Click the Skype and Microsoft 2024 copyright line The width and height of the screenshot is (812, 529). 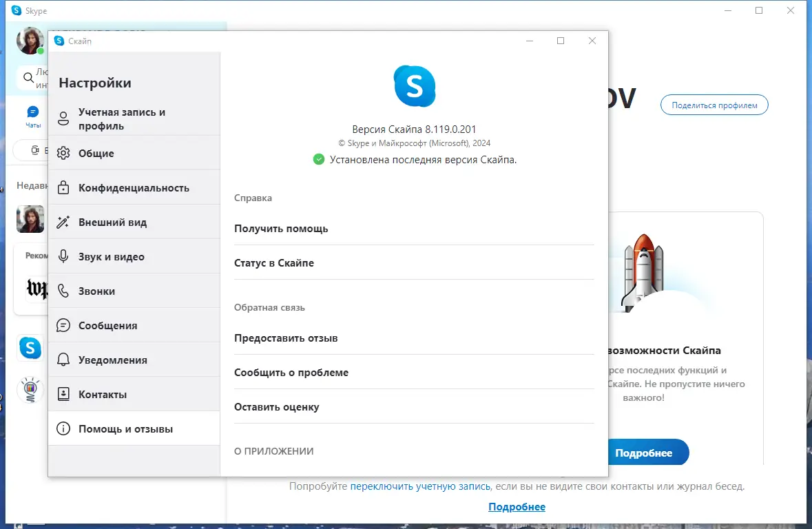[415, 143]
